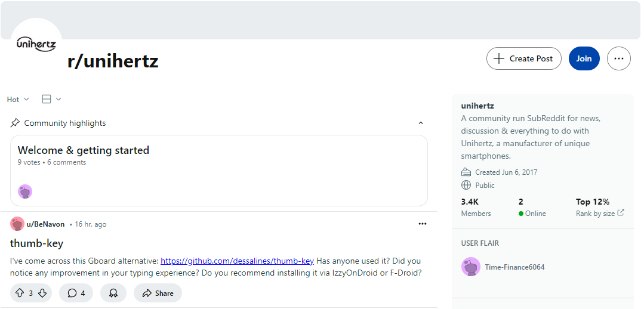The width and height of the screenshot is (644, 309).
Task: Click the Create Post button
Action: (523, 58)
